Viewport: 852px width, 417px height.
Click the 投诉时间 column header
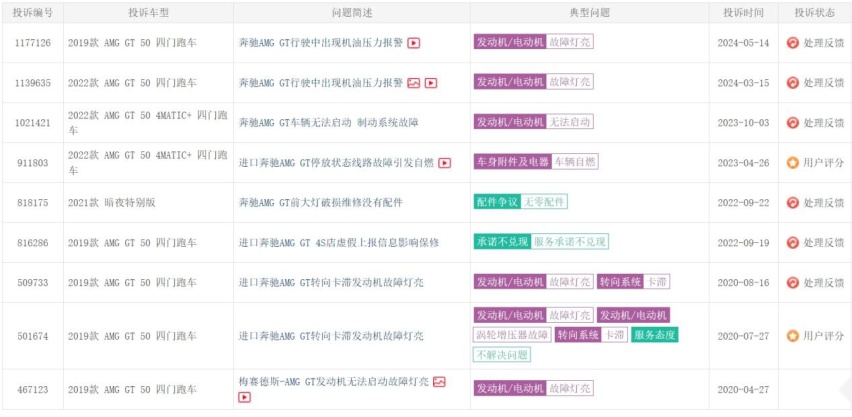click(x=743, y=13)
